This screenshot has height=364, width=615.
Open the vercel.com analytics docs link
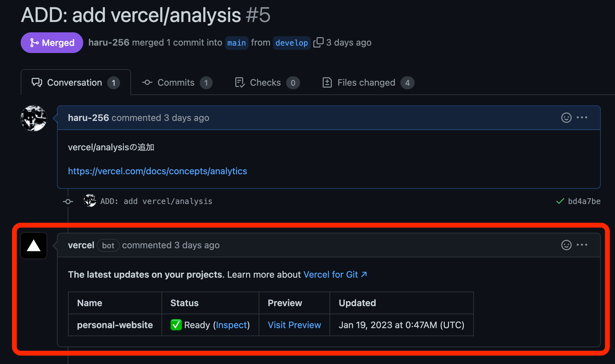click(157, 171)
